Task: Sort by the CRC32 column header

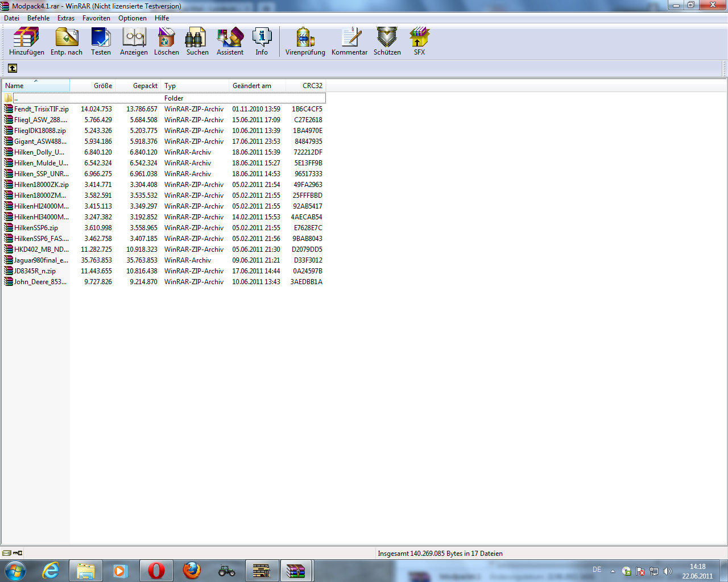Action: [305, 86]
